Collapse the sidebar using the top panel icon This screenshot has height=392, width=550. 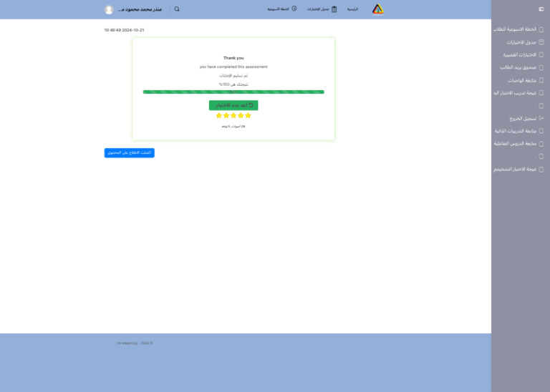[541, 9]
